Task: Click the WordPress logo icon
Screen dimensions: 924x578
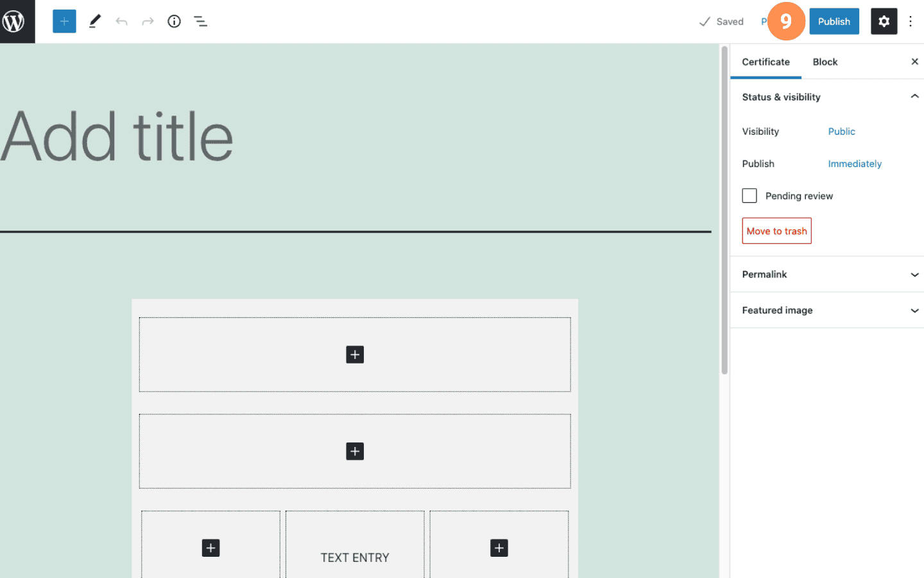Action: pyautogui.click(x=14, y=21)
